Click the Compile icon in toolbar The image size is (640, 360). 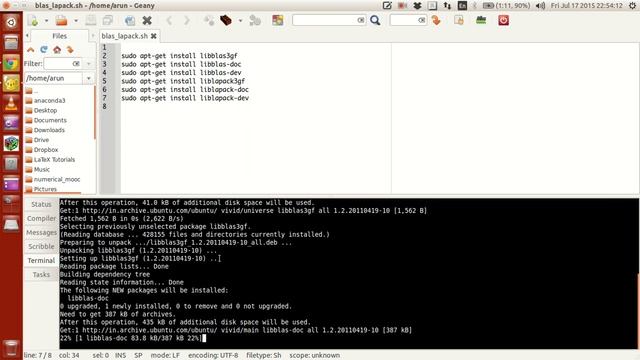click(209, 20)
